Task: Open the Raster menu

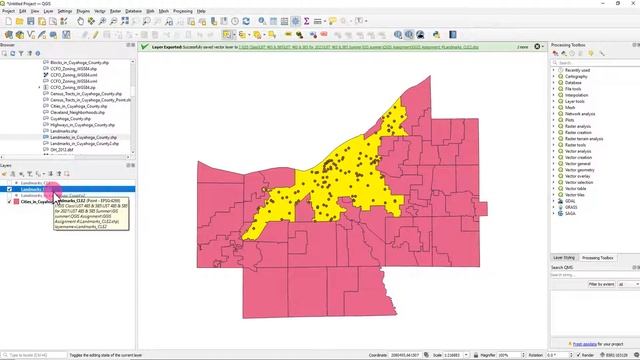Action: click(x=116, y=11)
